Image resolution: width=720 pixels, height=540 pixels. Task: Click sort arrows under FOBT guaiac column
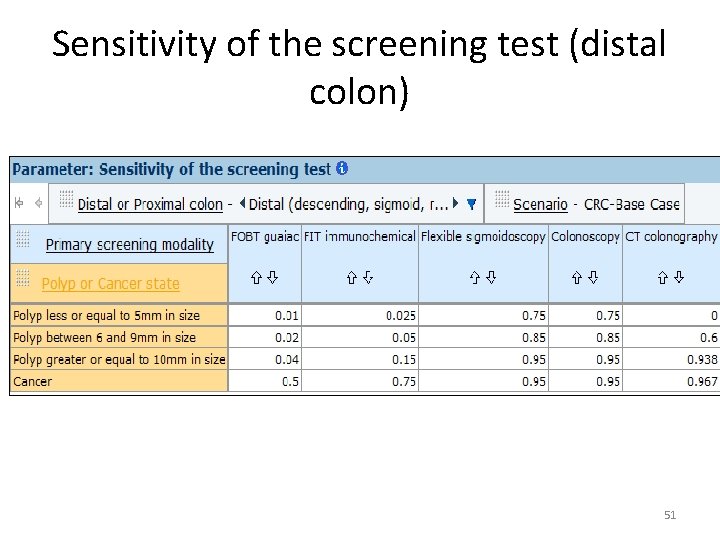pyautogui.click(x=264, y=277)
